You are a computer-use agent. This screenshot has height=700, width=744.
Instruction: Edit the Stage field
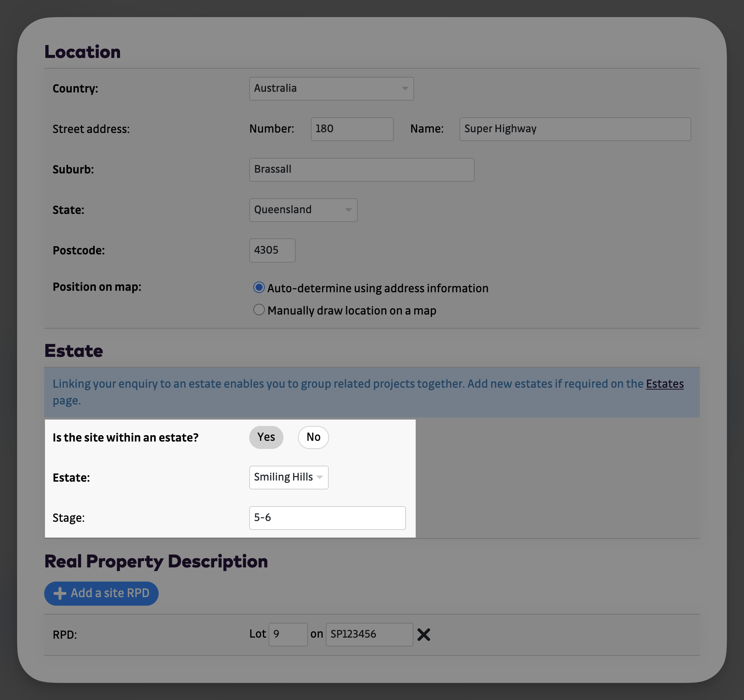[x=327, y=518]
